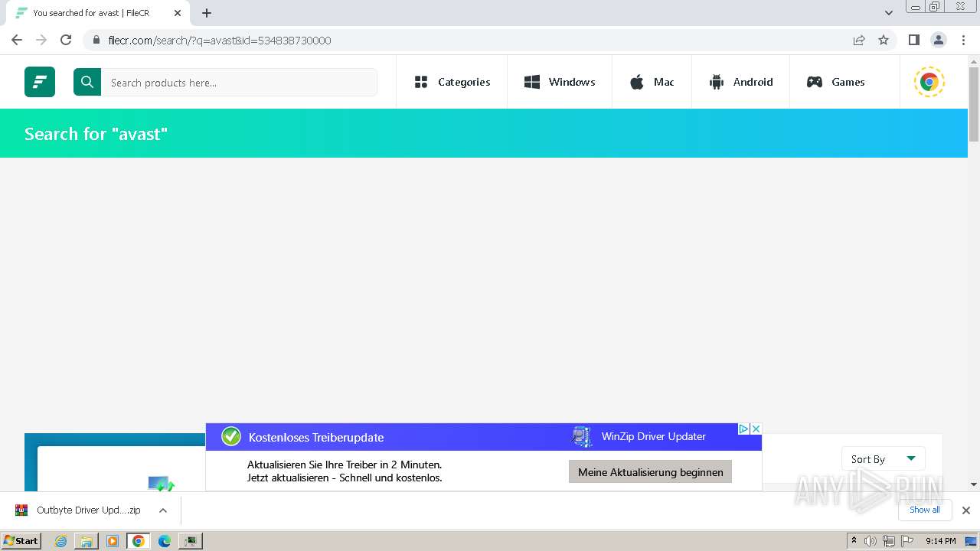This screenshot has width=980, height=551.
Task: Share this page using share icon
Action: 859,40
